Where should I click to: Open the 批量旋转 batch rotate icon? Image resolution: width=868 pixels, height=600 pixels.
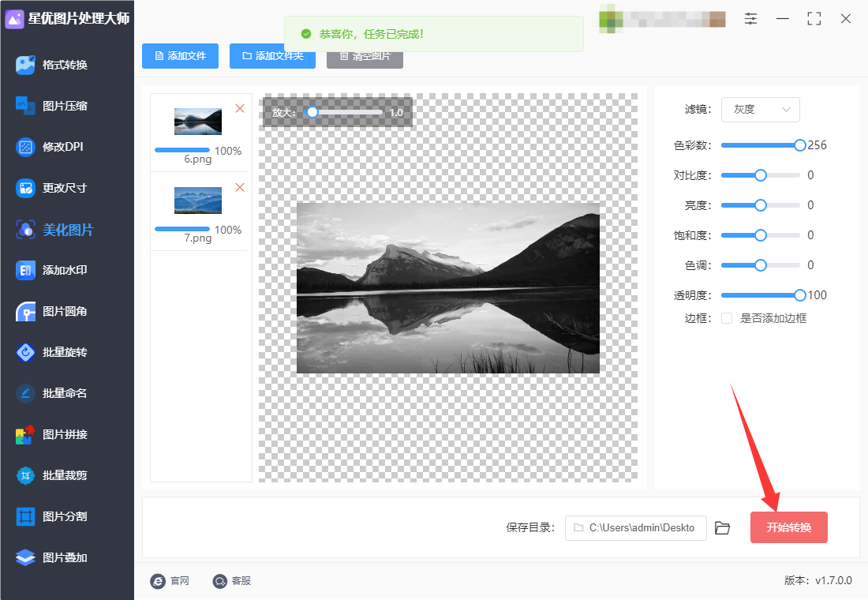[25, 352]
